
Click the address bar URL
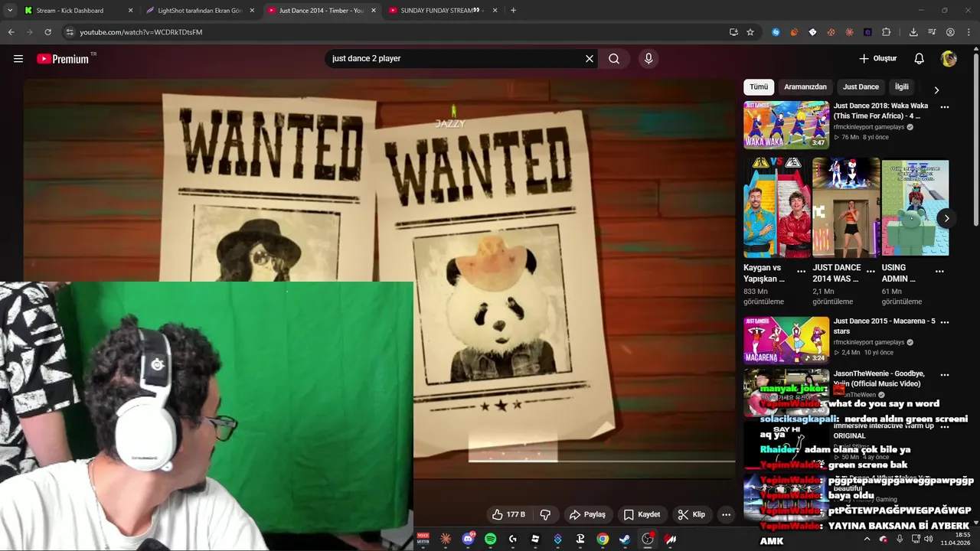[x=141, y=32]
